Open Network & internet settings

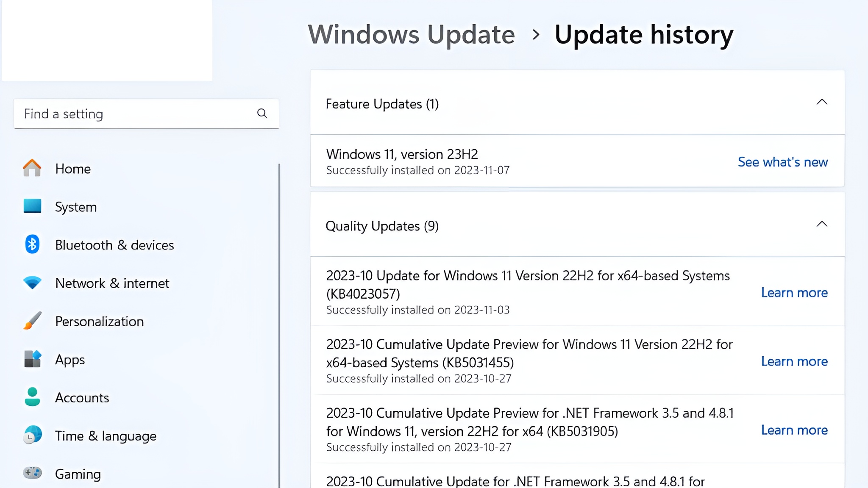pyautogui.click(x=111, y=283)
